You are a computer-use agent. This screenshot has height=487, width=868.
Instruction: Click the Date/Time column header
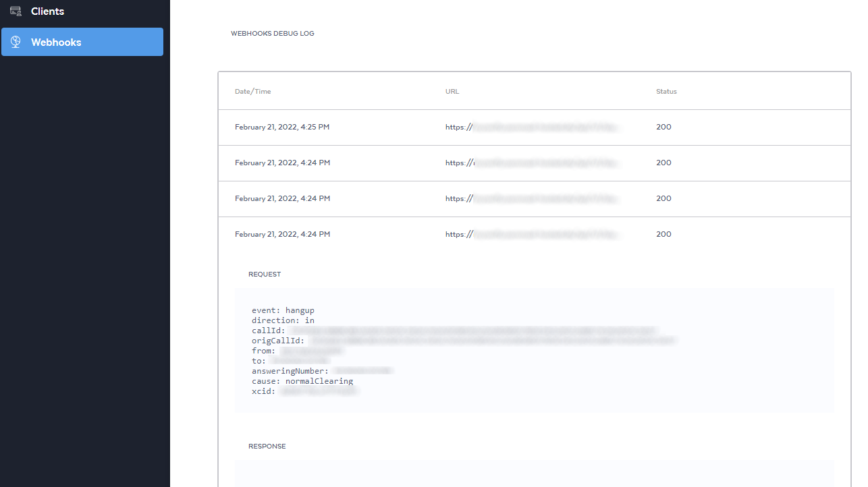pos(253,92)
